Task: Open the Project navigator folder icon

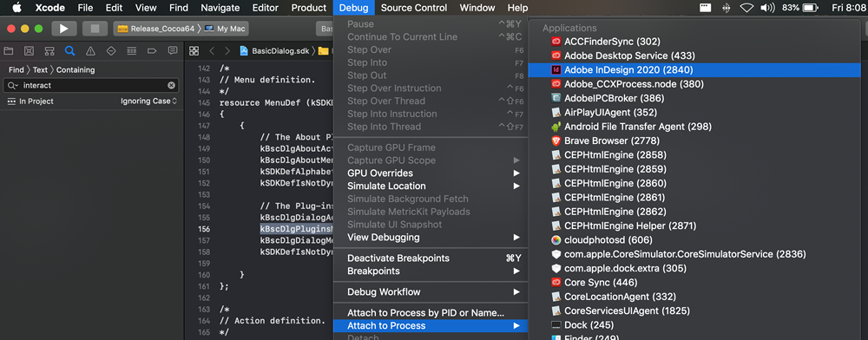Action: 9,51
